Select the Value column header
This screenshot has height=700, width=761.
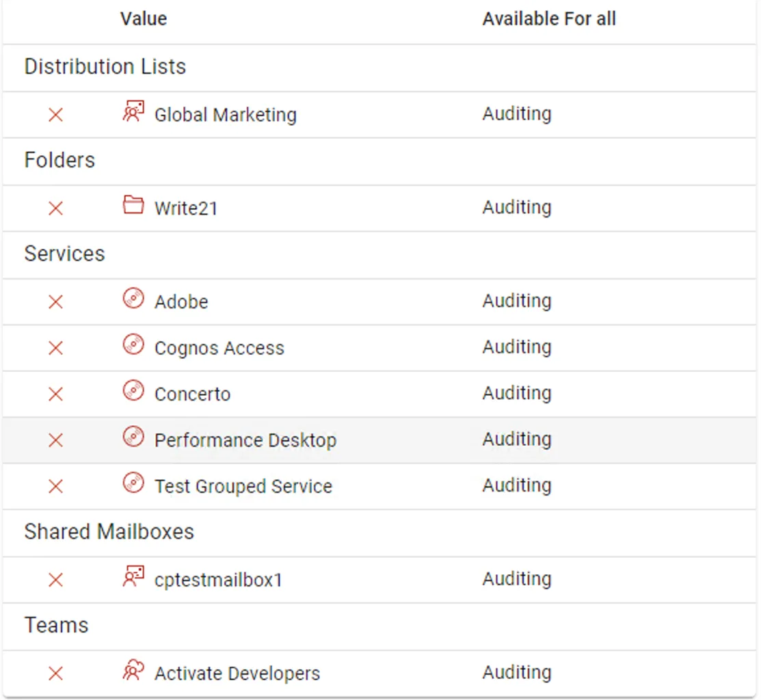pos(144,19)
